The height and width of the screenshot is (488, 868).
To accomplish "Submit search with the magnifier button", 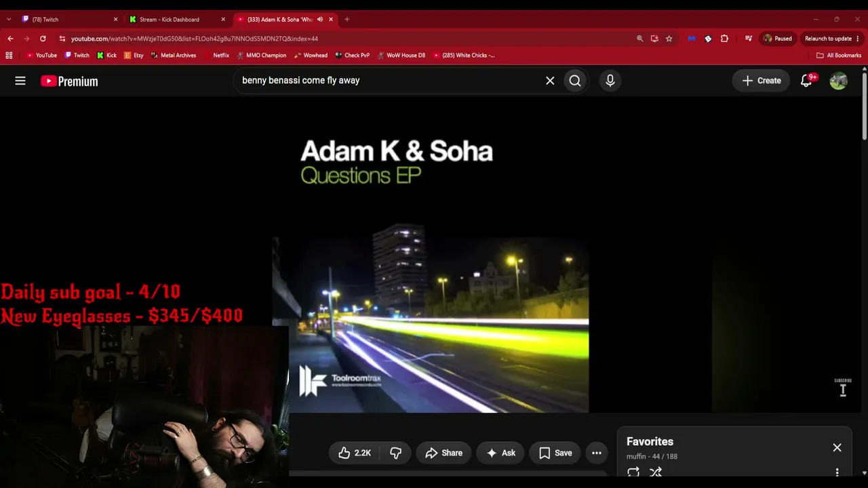I will [x=575, y=81].
